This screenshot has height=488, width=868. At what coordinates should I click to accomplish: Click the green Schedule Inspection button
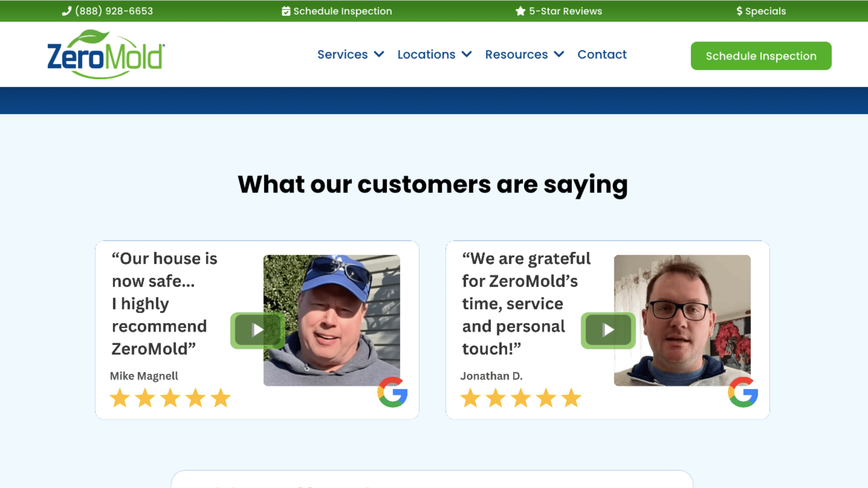click(761, 56)
